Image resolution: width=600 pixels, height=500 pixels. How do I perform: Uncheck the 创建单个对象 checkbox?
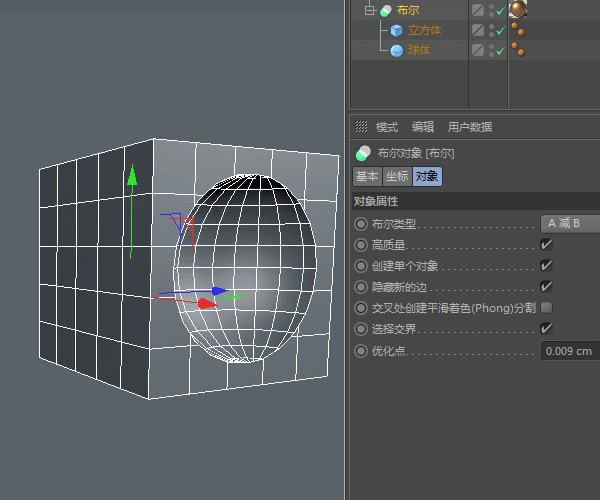pos(546,265)
